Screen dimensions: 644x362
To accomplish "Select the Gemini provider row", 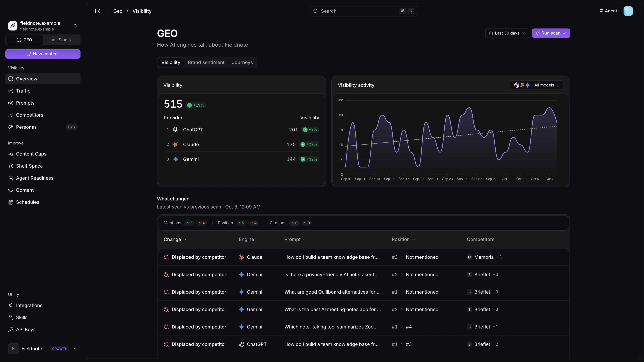I will pyautogui.click(x=241, y=159).
